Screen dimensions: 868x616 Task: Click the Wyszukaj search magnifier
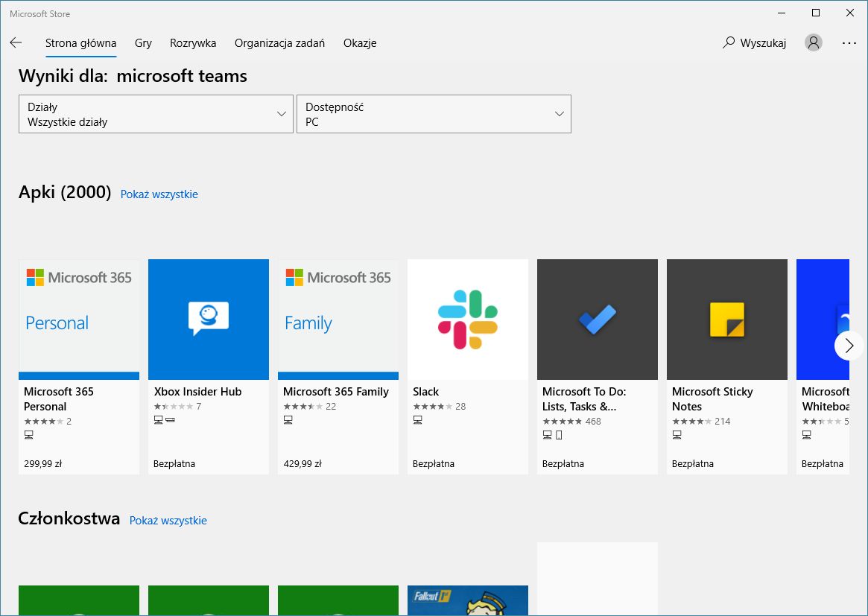[x=729, y=43]
